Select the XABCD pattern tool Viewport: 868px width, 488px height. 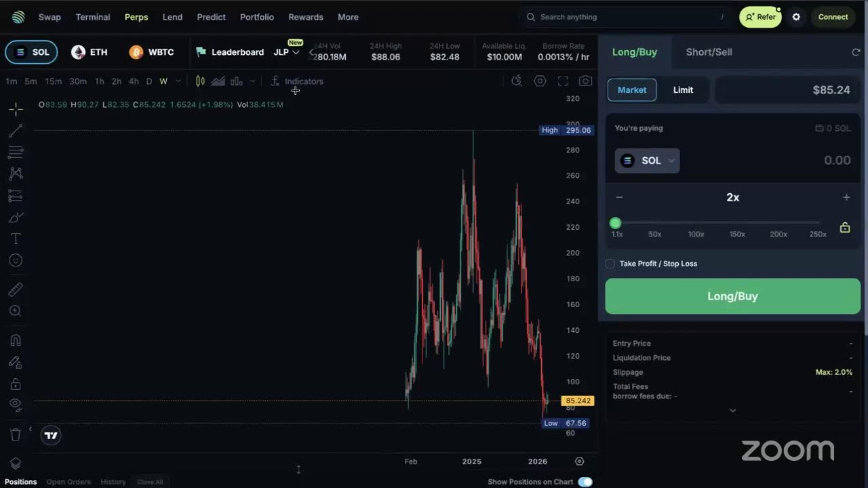pos(16,174)
